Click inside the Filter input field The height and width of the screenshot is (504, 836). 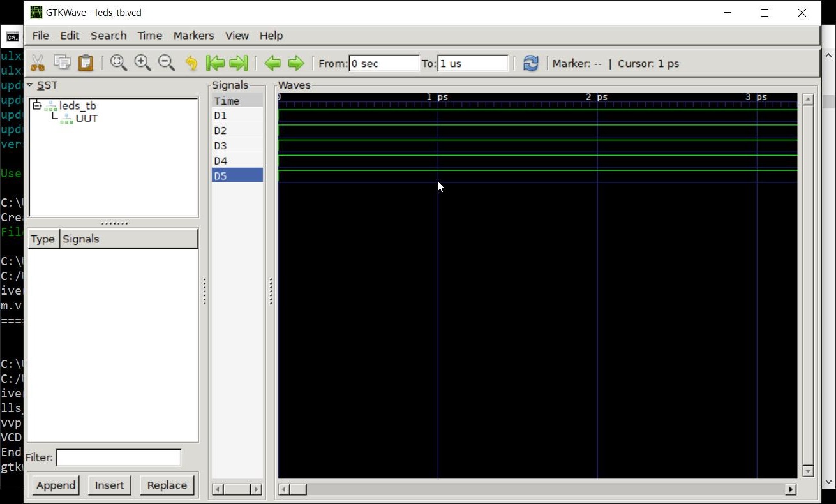(118, 457)
